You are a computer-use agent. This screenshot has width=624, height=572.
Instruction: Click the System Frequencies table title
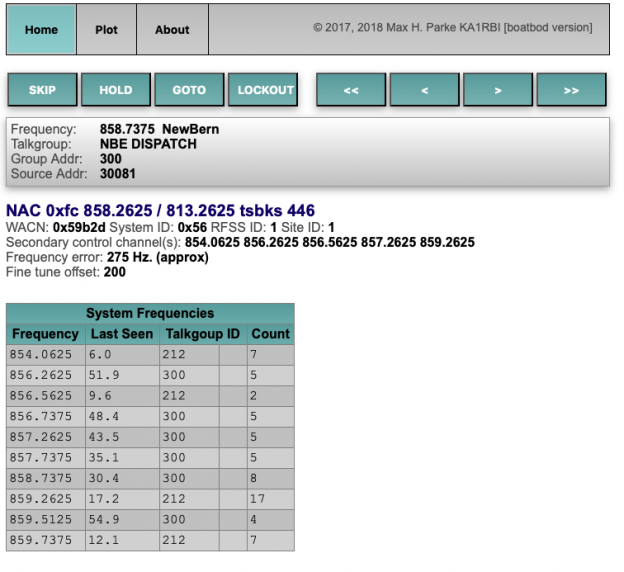click(150, 313)
